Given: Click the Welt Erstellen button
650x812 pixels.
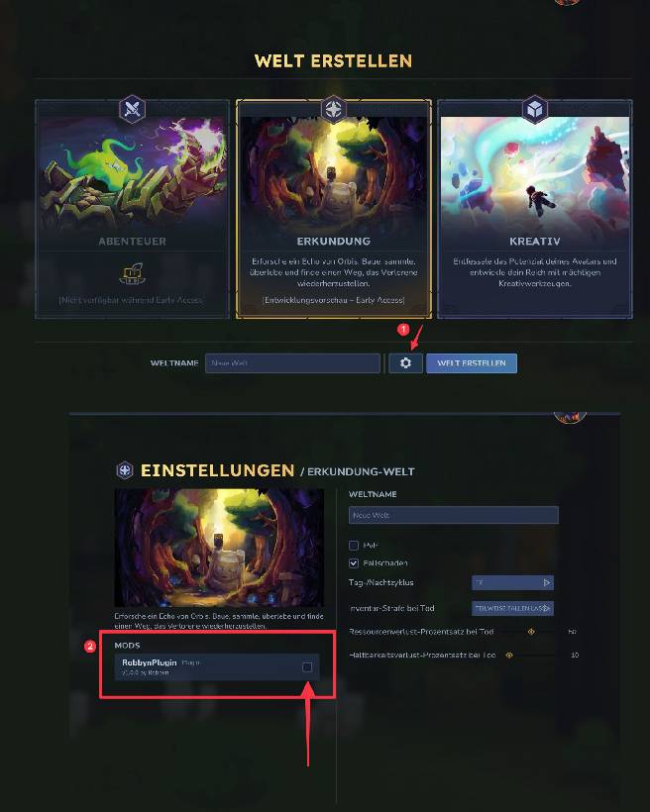Looking at the screenshot, I should 472,363.
